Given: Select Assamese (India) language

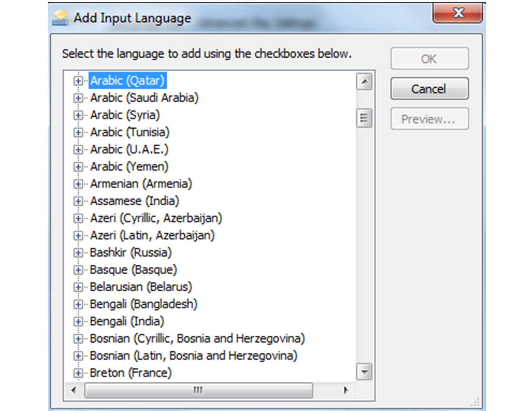Looking at the screenshot, I should tap(134, 201).
